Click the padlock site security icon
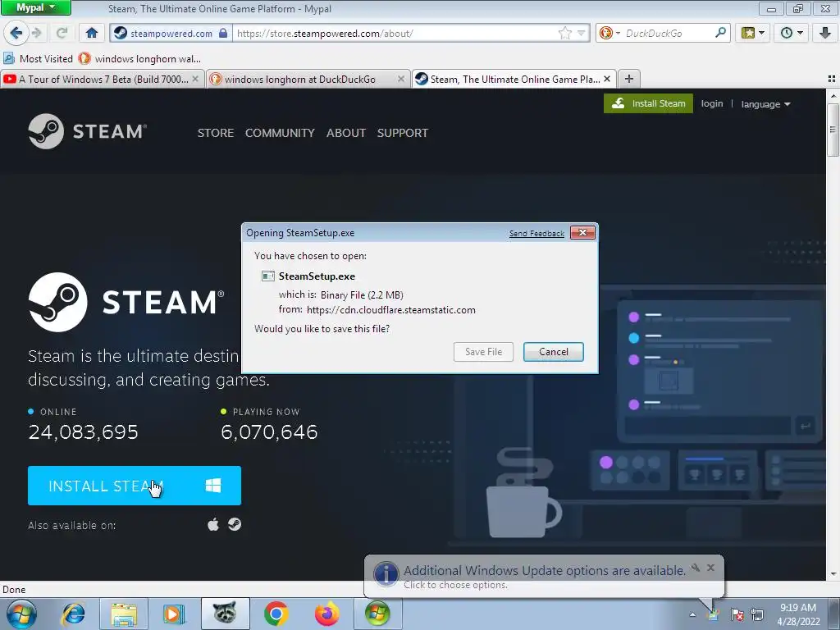Image resolution: width=840 pixels, height=630 pixels. pos(223,33)
